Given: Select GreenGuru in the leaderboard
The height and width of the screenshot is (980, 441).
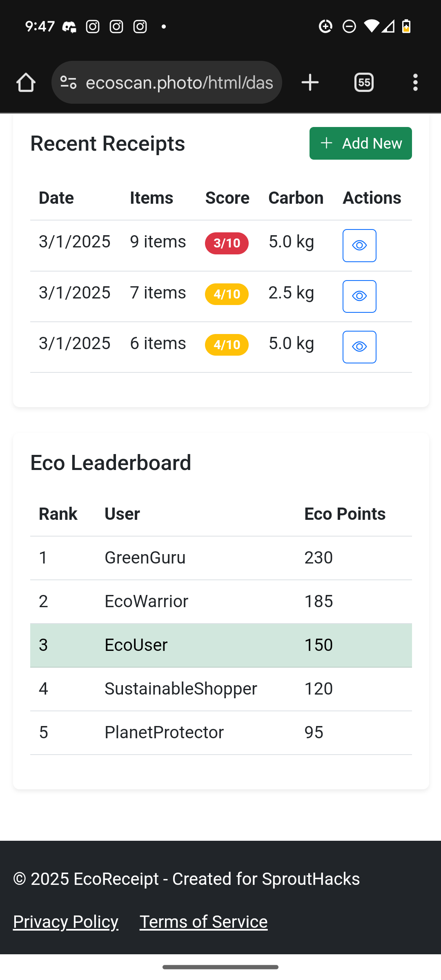Looking at the screenshot, I should click(x=145, y=558).
